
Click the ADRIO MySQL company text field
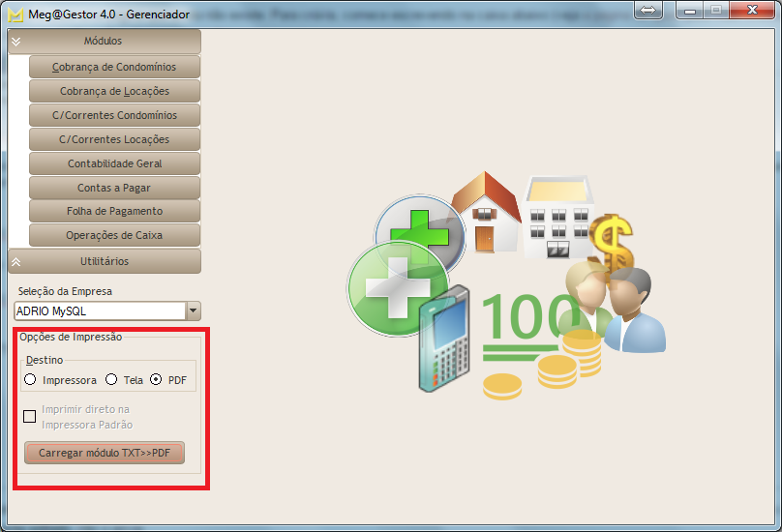pyautogui.click(x=99, y=310)
